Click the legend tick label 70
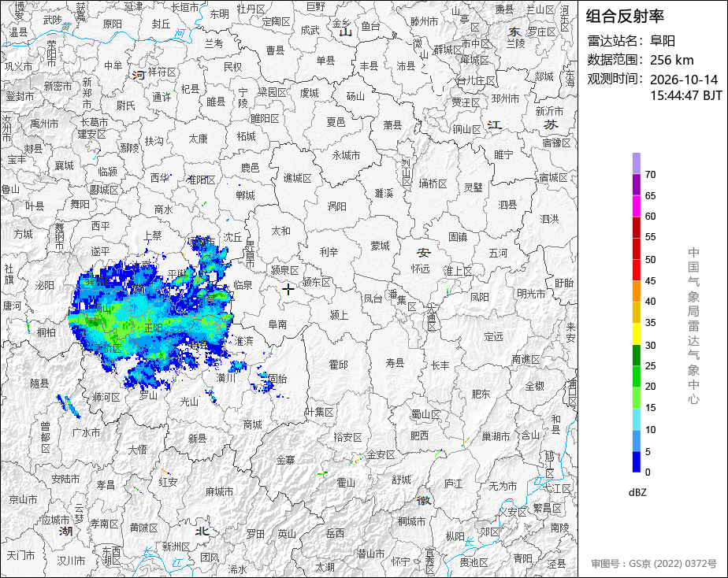This screenshot has width=728, height=578. tap(651, 174)
